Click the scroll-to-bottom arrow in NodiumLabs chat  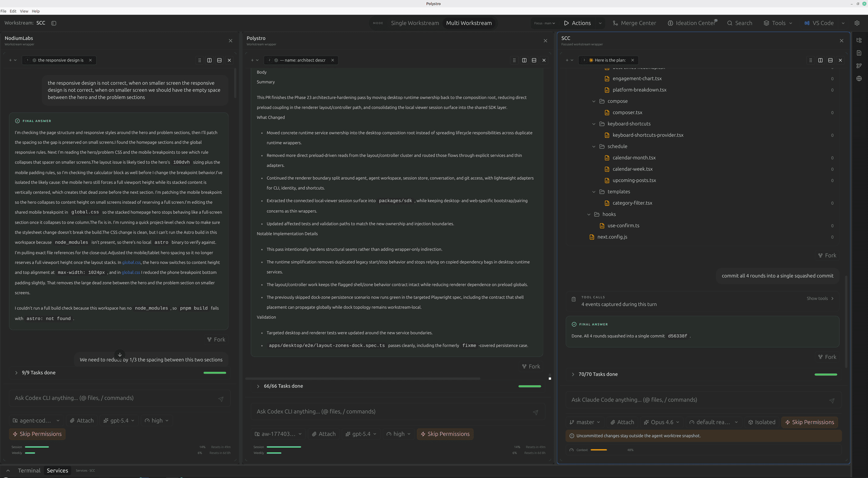coord(120,355)
